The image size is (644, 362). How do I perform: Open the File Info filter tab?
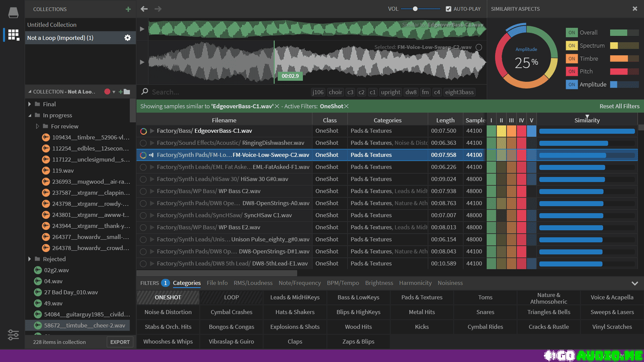(x=217, y=283)
